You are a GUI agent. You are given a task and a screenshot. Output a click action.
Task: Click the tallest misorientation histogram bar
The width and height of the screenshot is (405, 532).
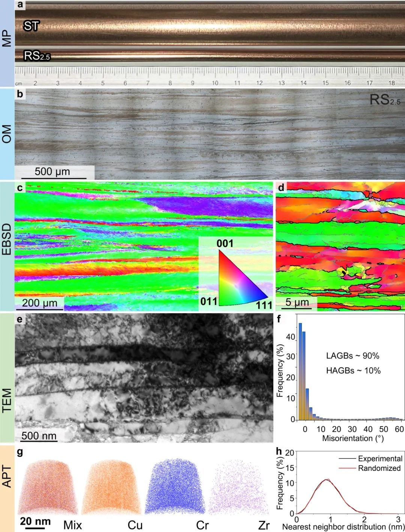coord(300,371)
